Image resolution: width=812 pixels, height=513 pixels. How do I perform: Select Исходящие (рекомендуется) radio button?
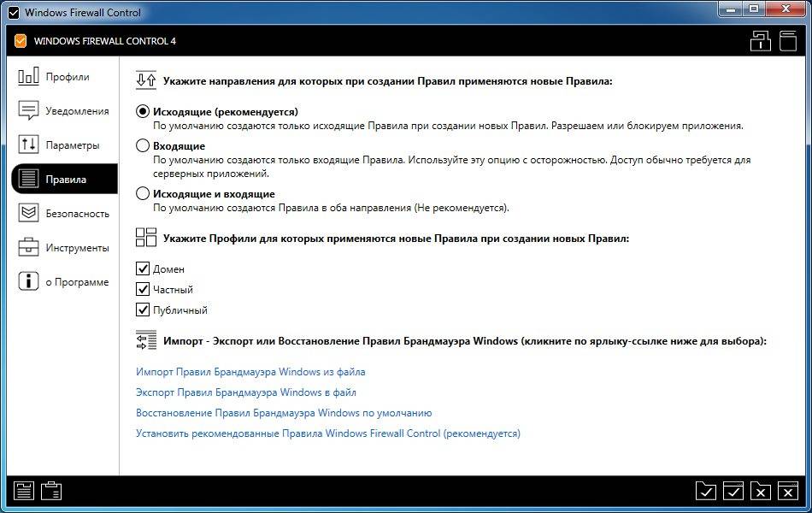143,111
